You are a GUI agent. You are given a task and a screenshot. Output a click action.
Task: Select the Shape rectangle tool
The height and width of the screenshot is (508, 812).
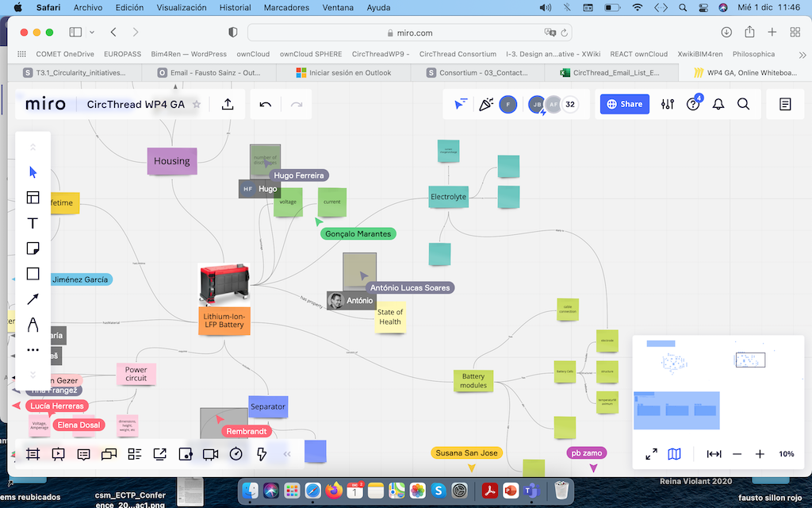(33, 274)
